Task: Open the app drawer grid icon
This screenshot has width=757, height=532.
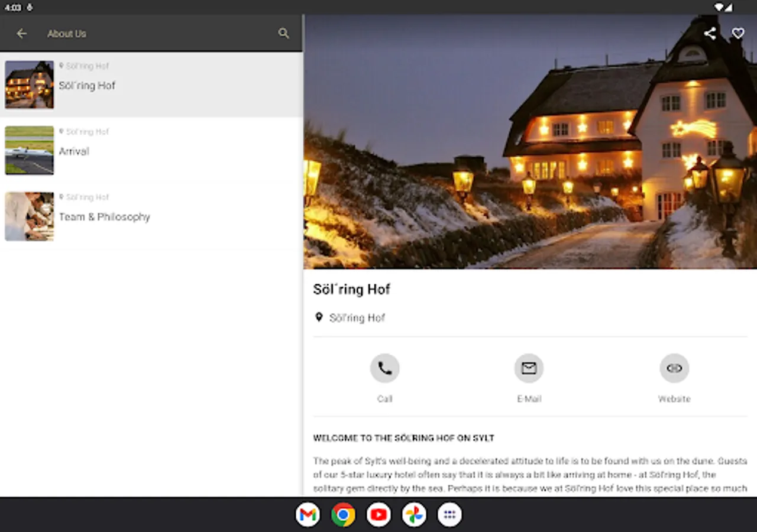Action: click(x=449, y=515)
